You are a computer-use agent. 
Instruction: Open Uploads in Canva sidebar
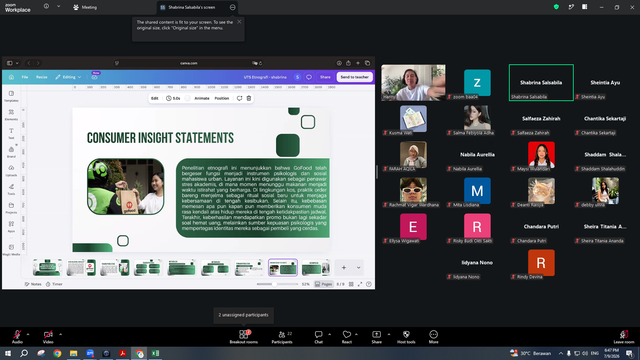11,171
